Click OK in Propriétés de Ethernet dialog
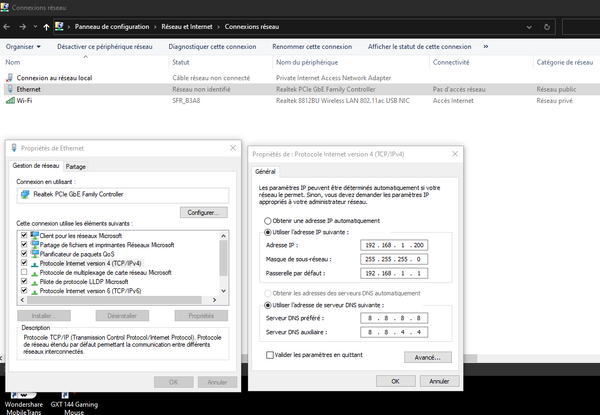Image resolution: width=600 pixels, height=415 pixels. point(173,382)
